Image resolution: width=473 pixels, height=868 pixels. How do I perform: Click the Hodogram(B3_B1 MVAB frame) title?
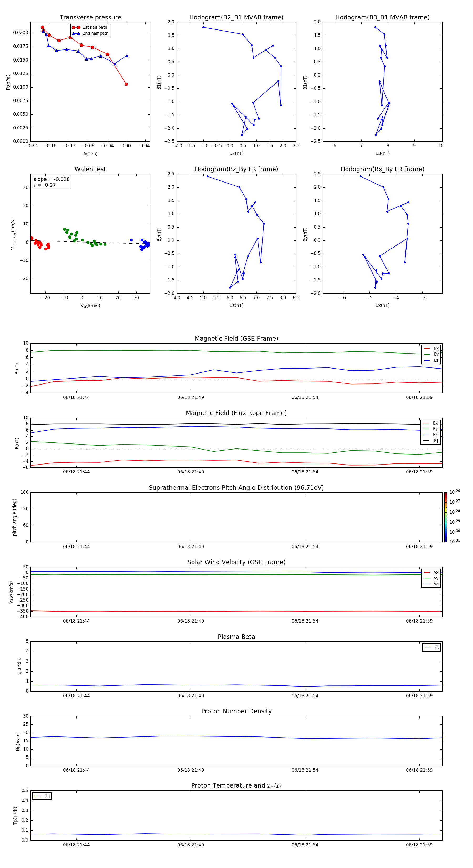[382, 18]
